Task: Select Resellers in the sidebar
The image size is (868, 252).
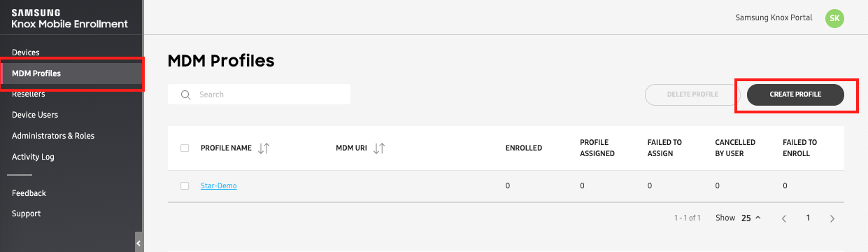Action: (29, 94)
